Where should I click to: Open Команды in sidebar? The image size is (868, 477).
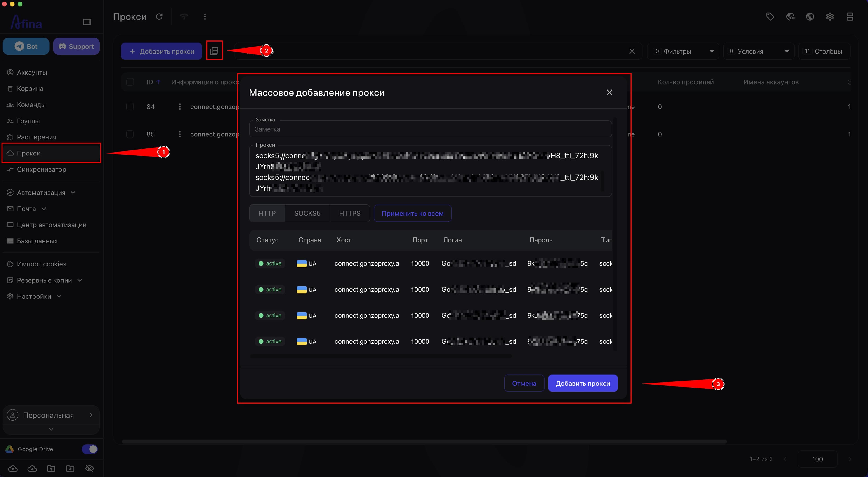pos(31,105)
